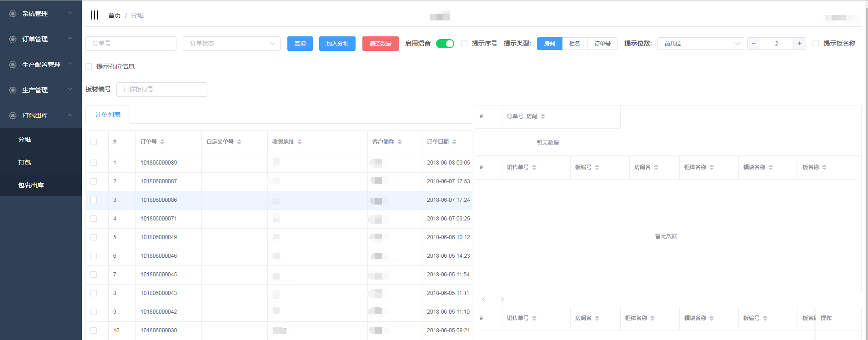Viewport: 868px width, 340px height.
Task: Open the 订单状态 dropdown
Action: 231,44
